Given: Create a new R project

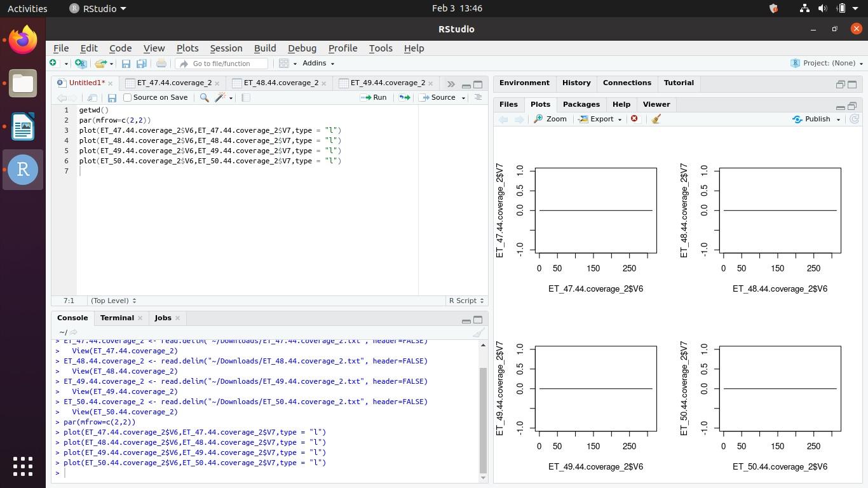Looking at the screenshot, I should point(80,64).
